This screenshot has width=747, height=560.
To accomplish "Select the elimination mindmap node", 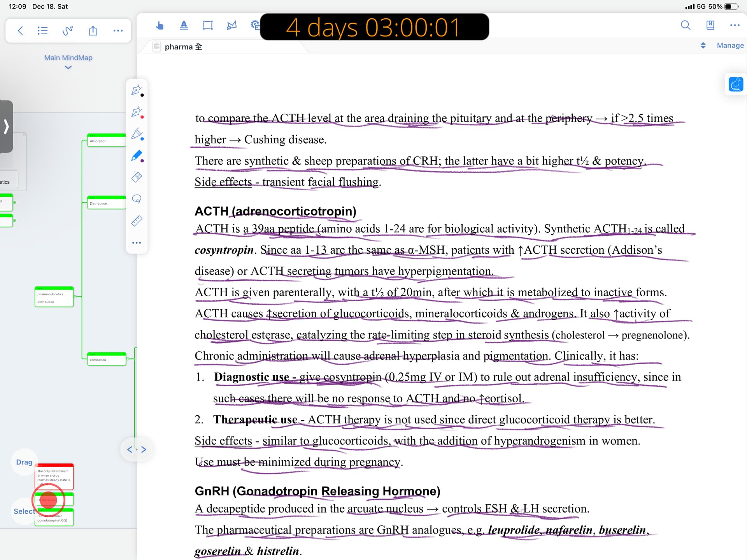I will [107, 359].
